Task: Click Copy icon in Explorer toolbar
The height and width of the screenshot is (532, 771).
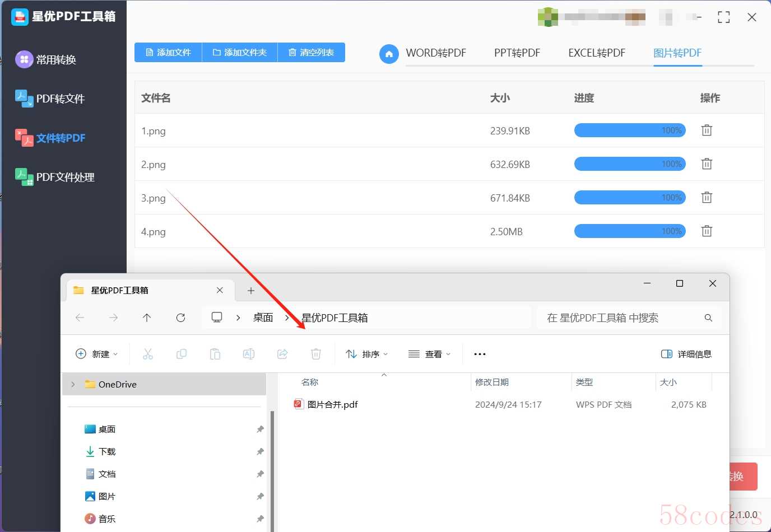Action: tap(182, 354)
